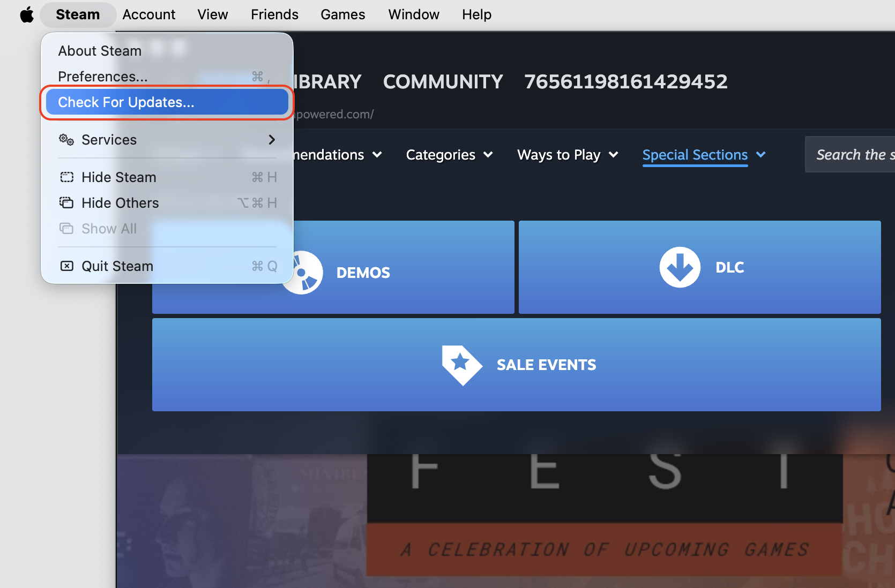The image size is (895, 588).
Task: Open the SALE EVENTS tile
Action: (x=517, y=365)
